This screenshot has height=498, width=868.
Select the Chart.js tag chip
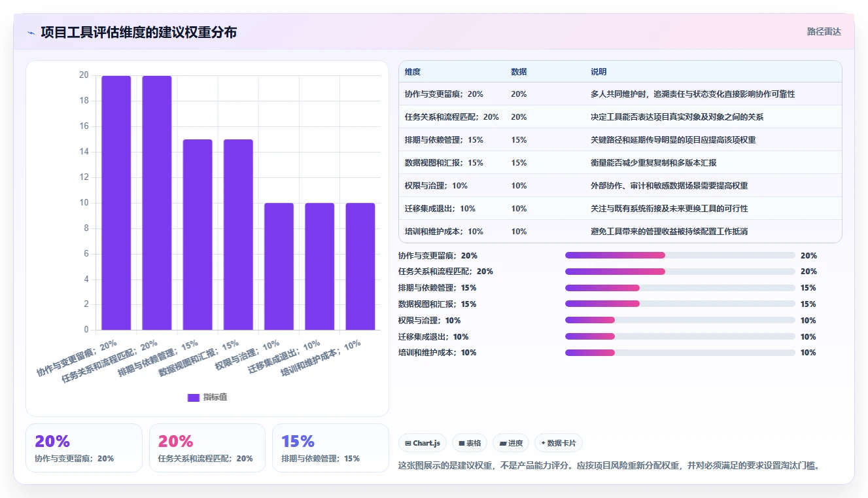423,443
